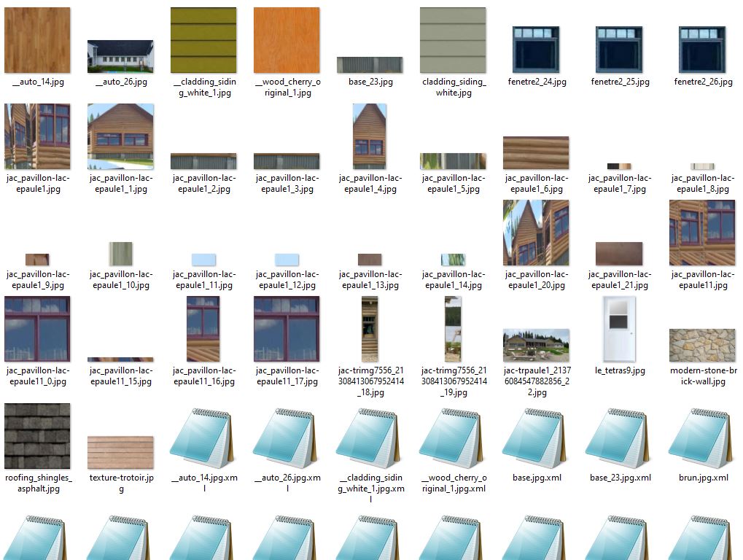Select the gray cladding_siding_white.jpg thumbnail

453,40
